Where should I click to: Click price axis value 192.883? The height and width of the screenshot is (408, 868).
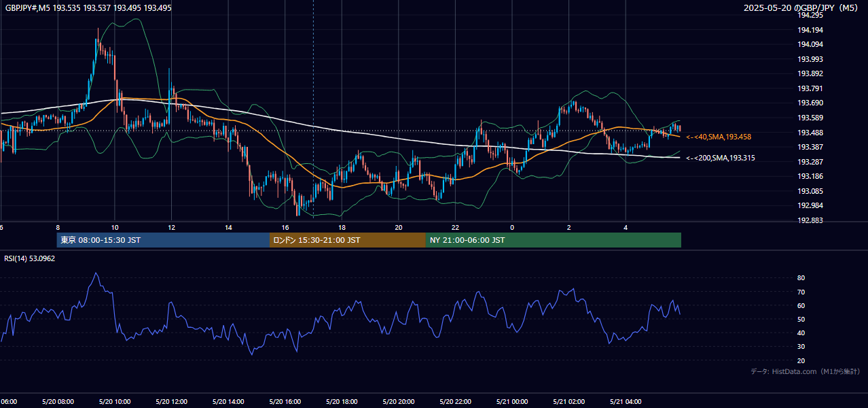[x=810, y=220]
